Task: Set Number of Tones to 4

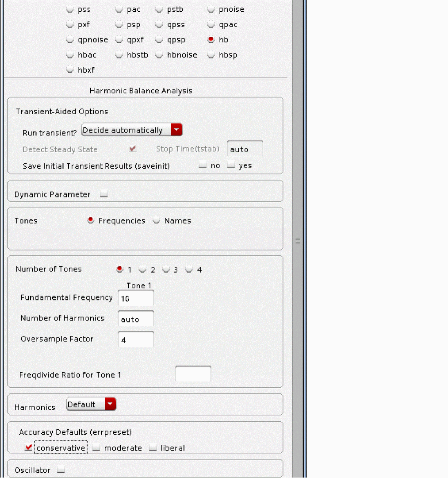Action: click(189, 269)
